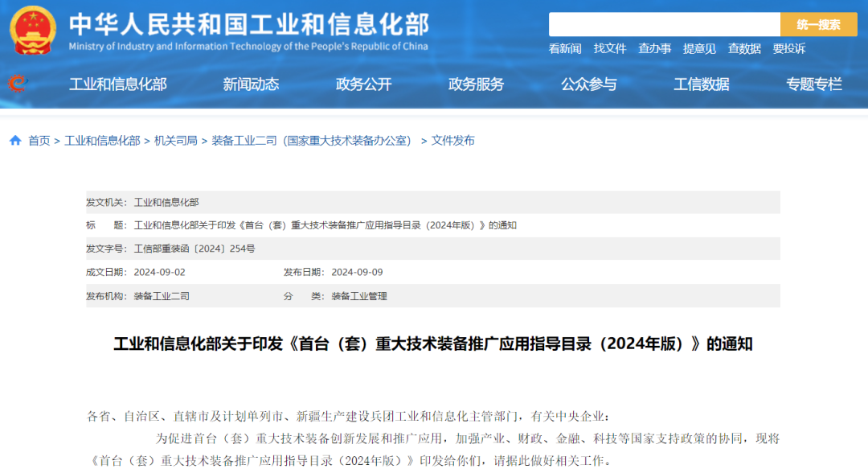This screenshot has height=473, width=868.
Task: Open the 查数据 quick link
Action: point(744,49)
